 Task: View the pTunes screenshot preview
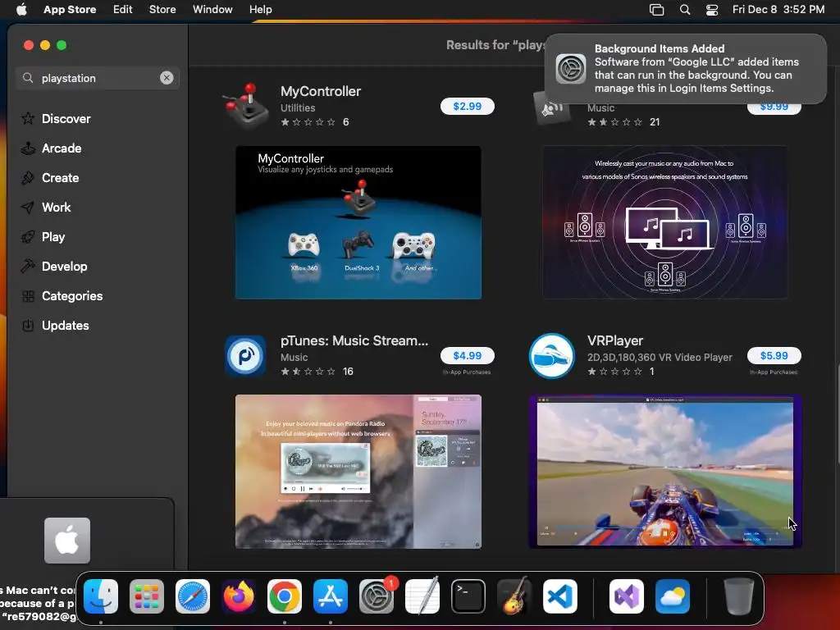click(358, 472)
